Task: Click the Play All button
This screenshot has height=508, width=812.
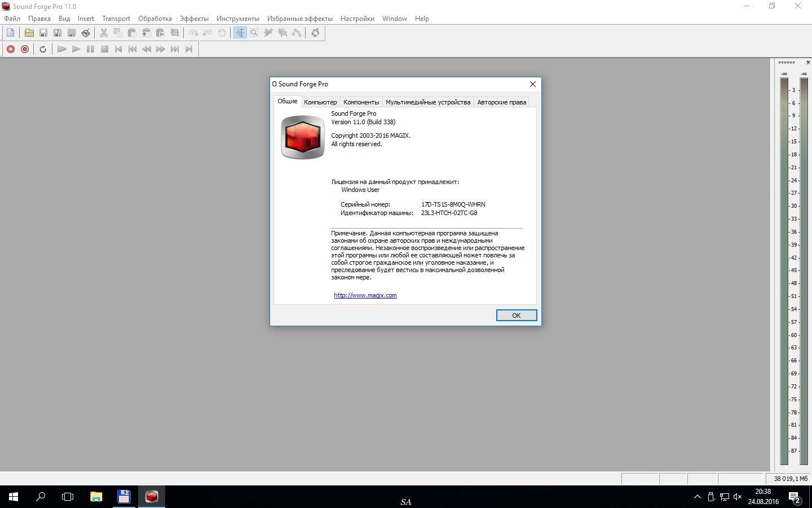Action: pyautogui.click(x=62, y=49)
